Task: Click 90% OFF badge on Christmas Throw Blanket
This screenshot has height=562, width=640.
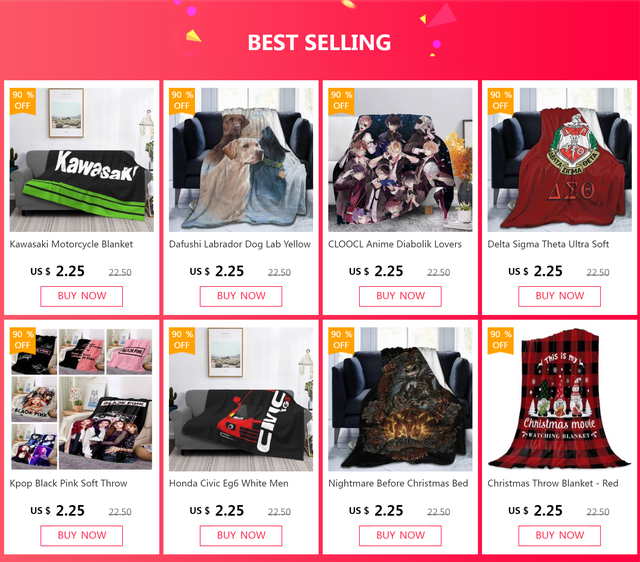Action: [x=500, y=340]
